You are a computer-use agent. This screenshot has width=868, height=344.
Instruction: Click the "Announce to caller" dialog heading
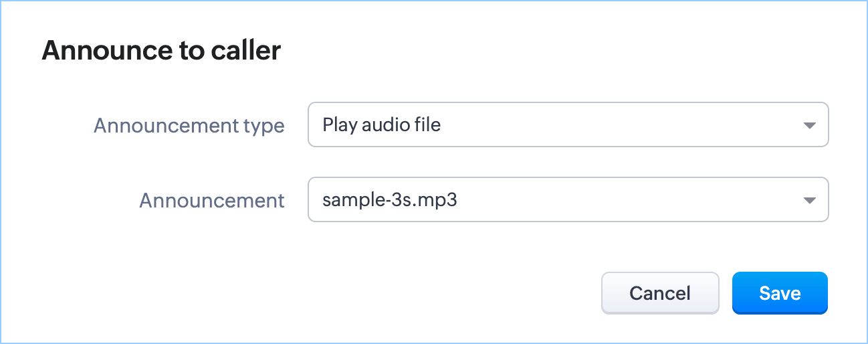(x=161, y=51)
